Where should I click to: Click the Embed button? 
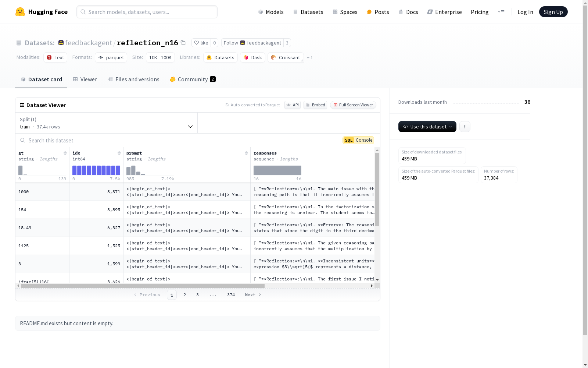pyautogui.click(x=315, y=105)
